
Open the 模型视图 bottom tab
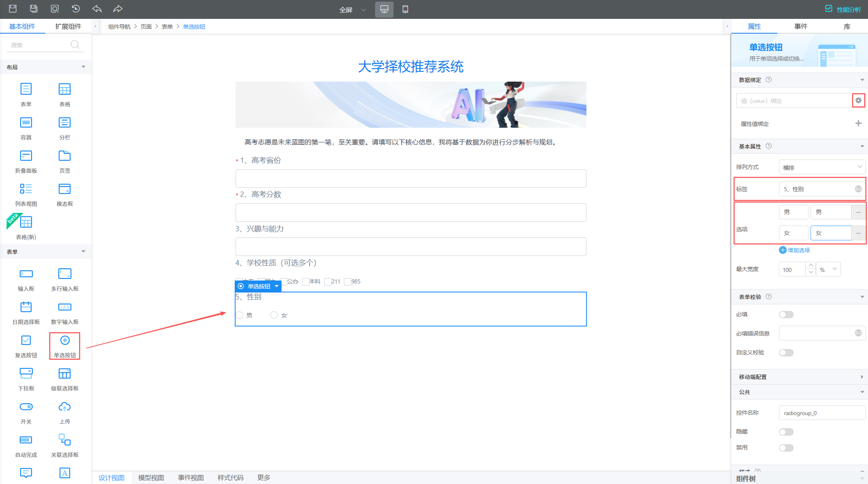point(151,477)
